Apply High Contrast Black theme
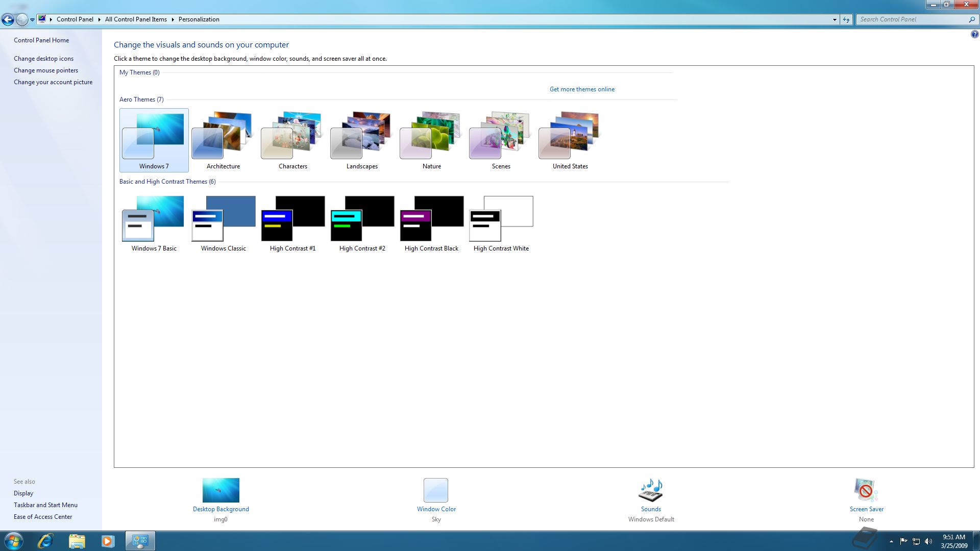Screen dimensions: 980x551 click(431, 223)
